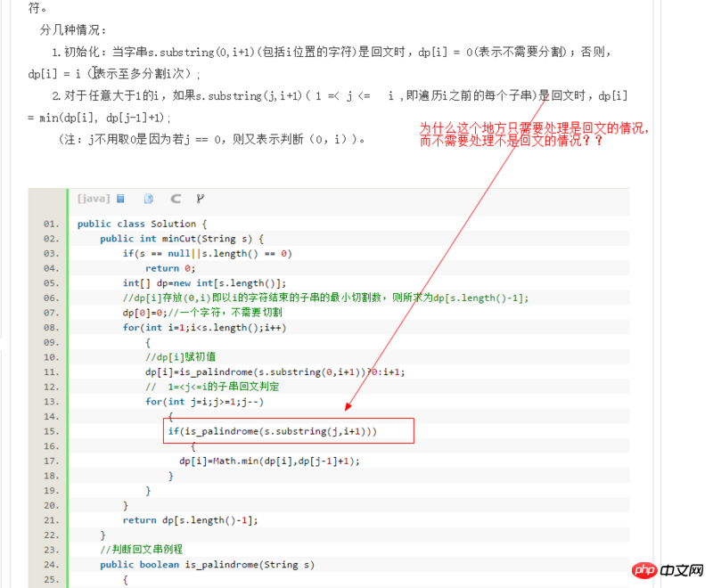Click the fork branch icon in code toolbar
The width and height of the screenshot is (713, 588).
200,199
